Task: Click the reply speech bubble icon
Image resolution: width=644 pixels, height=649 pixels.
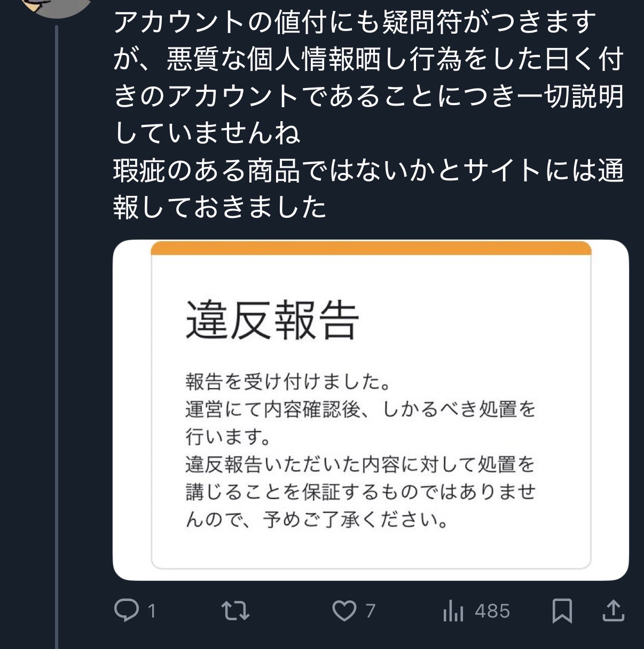Action: 127,611
